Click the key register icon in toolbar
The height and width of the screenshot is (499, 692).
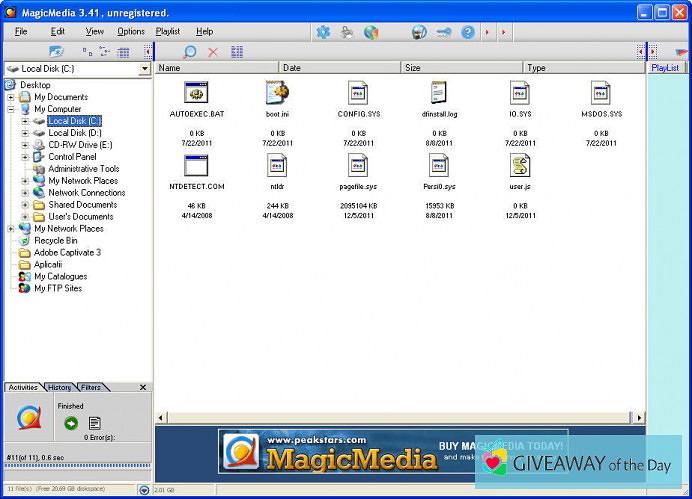pos(443,32)
